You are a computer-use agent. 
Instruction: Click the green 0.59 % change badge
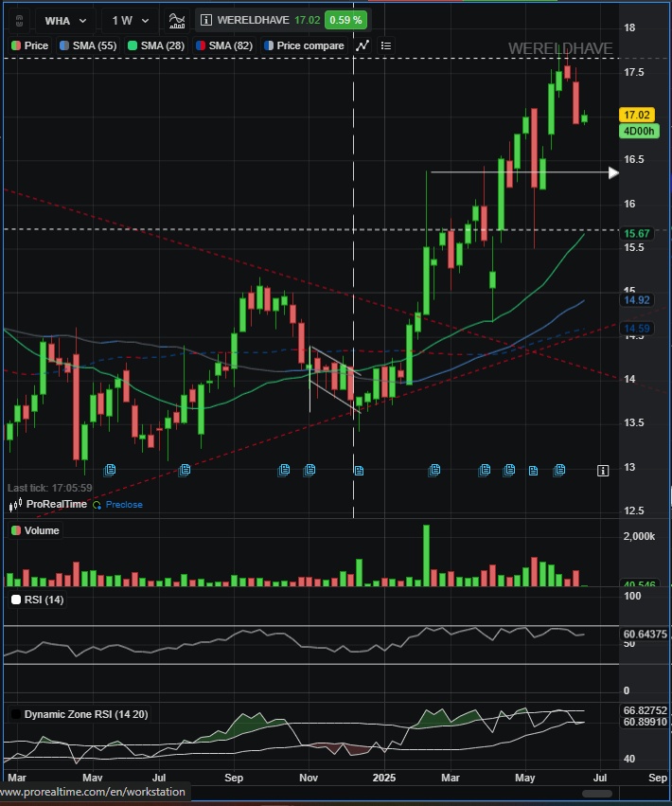345,21
